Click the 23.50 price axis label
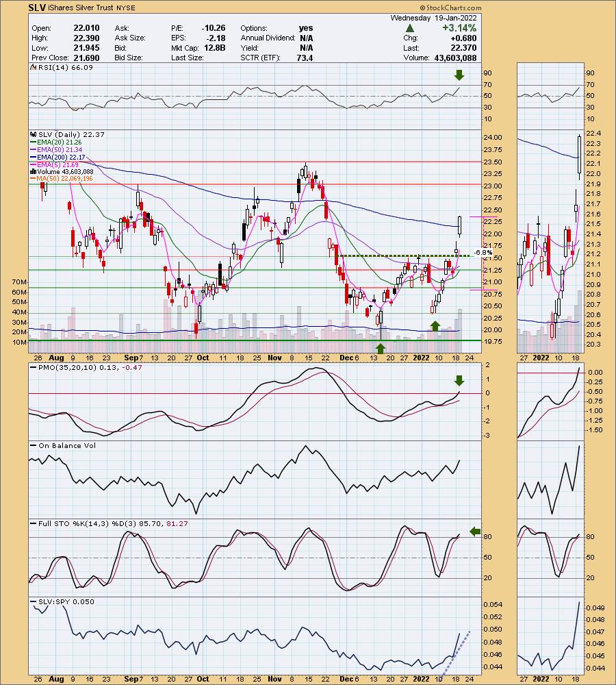This screenshot has height=685, width=616. pyautogui.click(x=492, y=162)
